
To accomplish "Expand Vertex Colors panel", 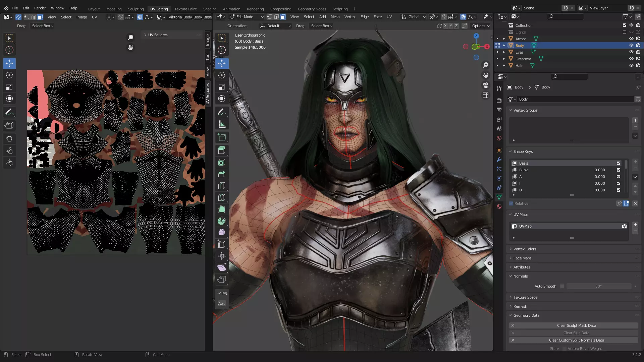I will click(525, 249).
